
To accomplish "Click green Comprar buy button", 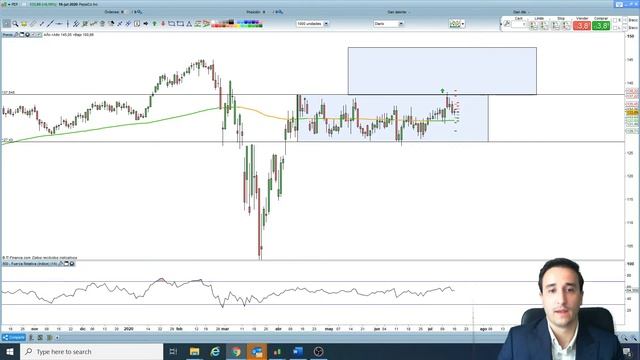I will pos(601,26).
